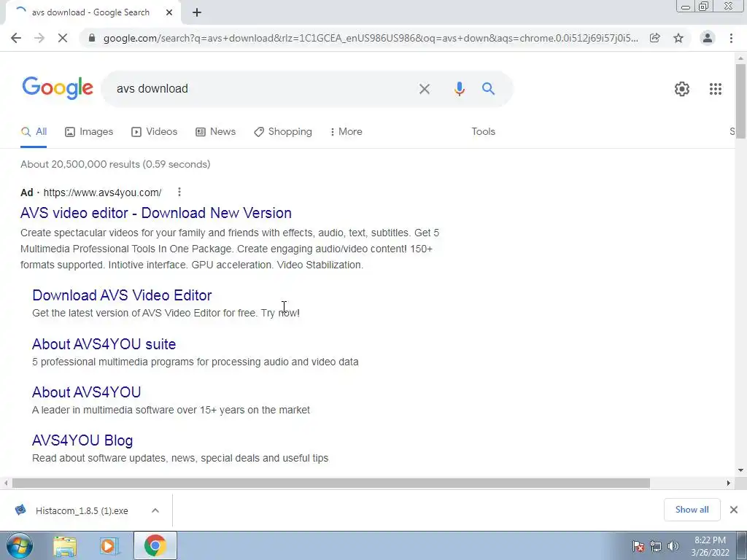The width and height of the screenshot is (747, 560).
Task: Open the Tools search options
Action: coord(483,131)
